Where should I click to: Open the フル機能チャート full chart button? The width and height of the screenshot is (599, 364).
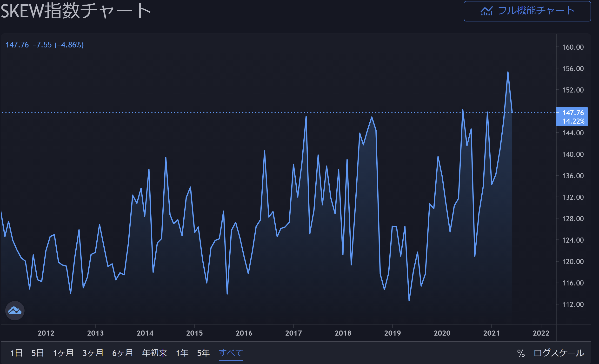click(x=527, y=11)
